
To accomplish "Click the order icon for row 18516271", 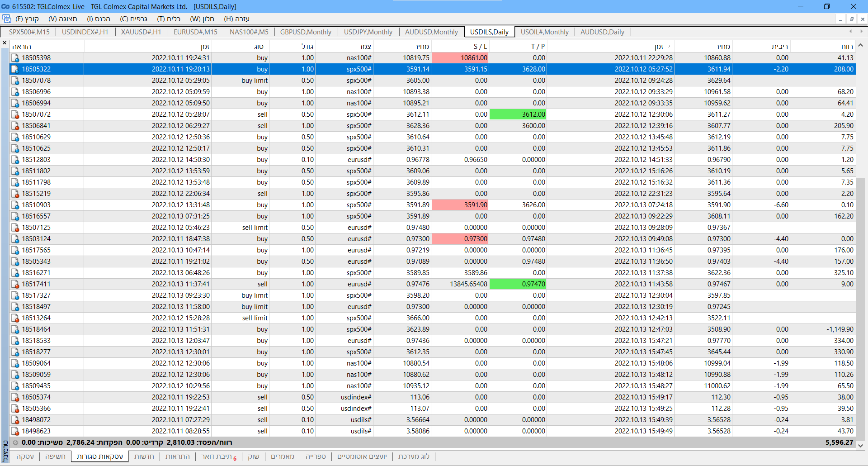I will [15, 273].
